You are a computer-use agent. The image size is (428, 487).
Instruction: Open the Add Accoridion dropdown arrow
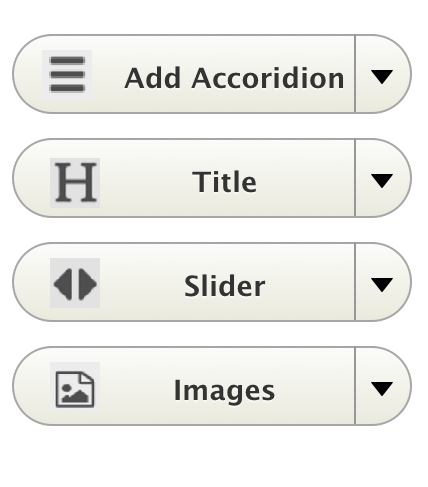click(x=382, y=76)
